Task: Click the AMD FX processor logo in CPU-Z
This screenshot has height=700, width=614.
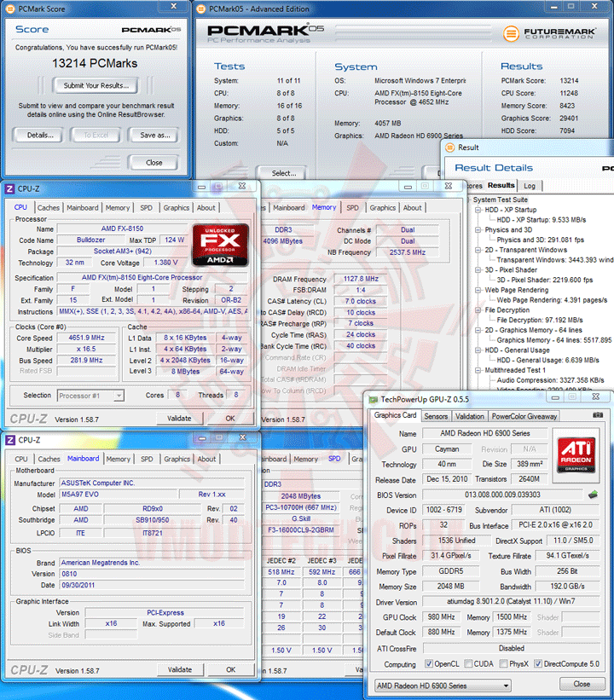Action: pos(220,245)
